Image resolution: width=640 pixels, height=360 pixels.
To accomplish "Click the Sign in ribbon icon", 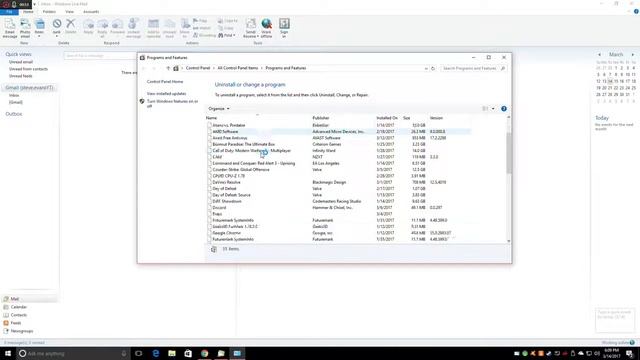I will pyautogui.click(x=284, y=24).
